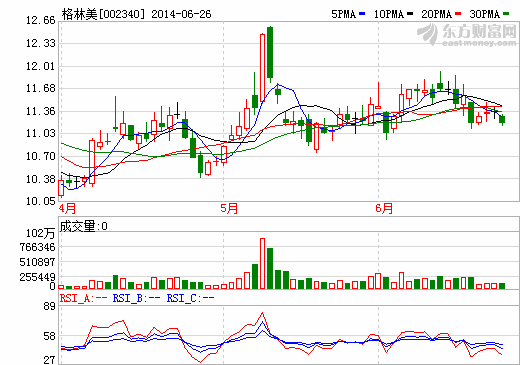Click the 4月 month marker
The height and width of the screenshot is (365, 520).
(x=67, y=208)
